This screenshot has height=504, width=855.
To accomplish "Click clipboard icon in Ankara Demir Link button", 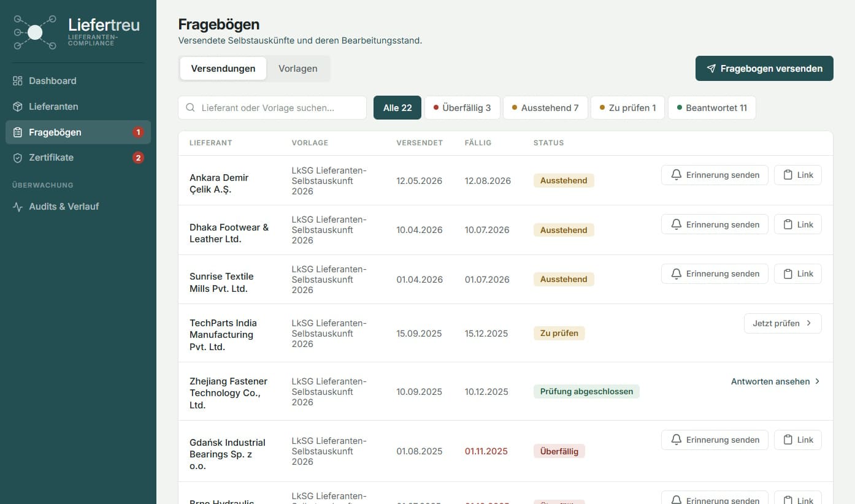I will 788,175.
